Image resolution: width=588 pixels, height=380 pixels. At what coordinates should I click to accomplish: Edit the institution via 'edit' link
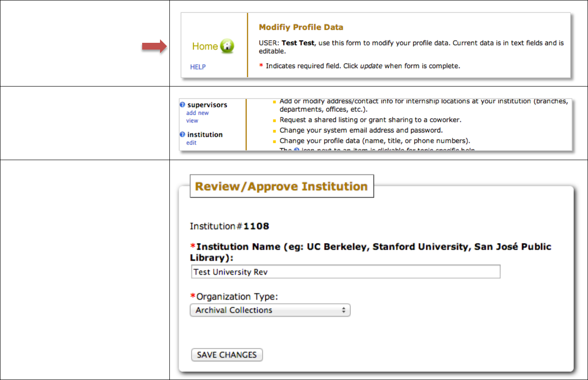tap(191, 143)
